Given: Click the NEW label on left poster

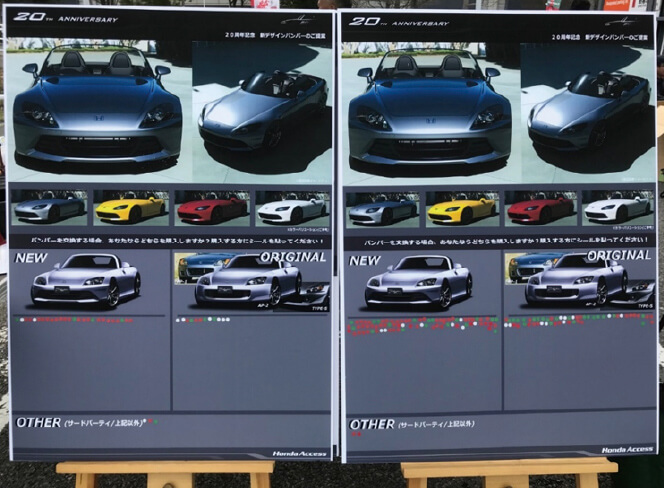Looking at the screenshot, I should point(31,258).
